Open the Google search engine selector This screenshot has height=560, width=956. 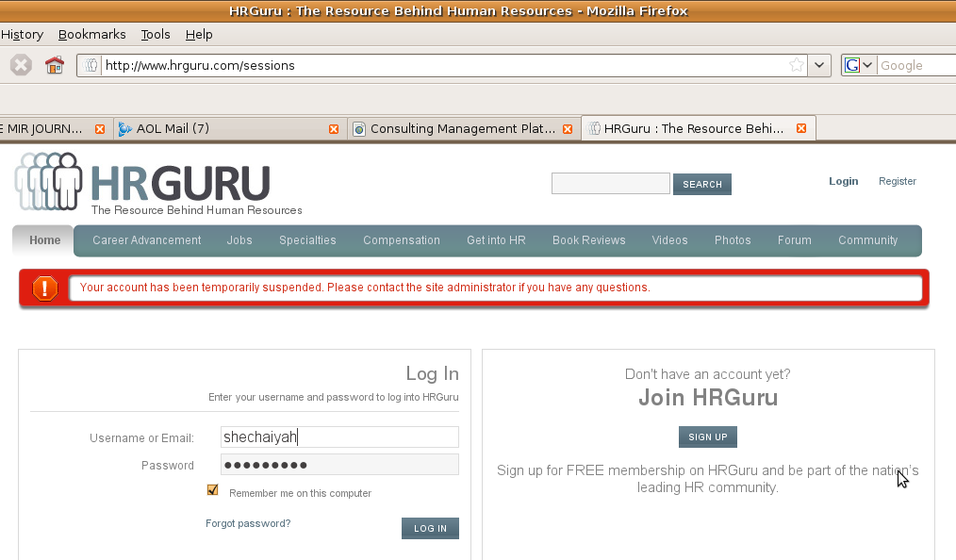coord(859,65)
